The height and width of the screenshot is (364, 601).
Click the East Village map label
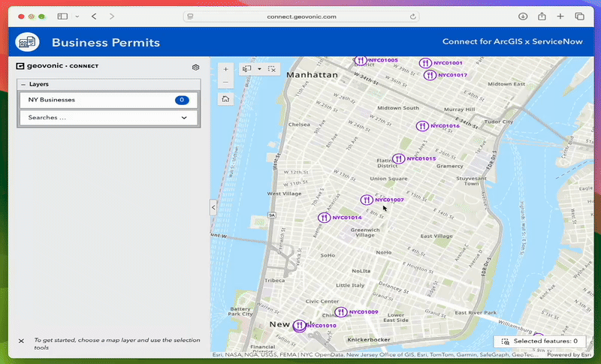[436, 236]
